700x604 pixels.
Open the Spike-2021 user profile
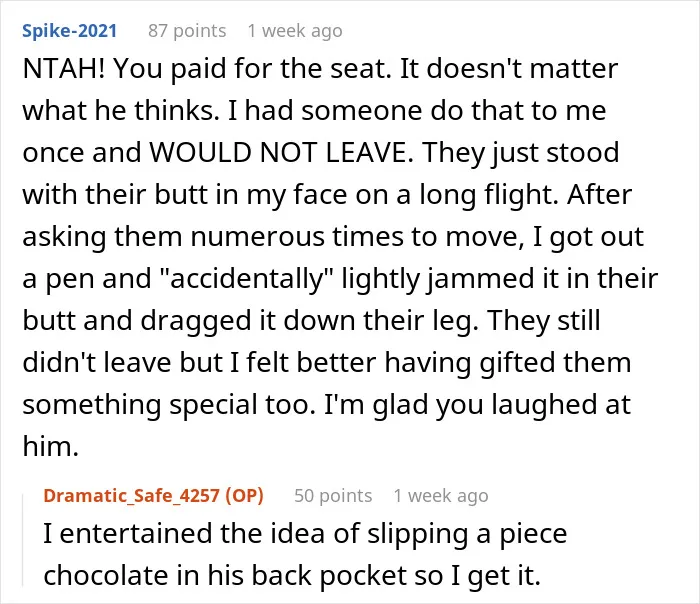(69, 31)
